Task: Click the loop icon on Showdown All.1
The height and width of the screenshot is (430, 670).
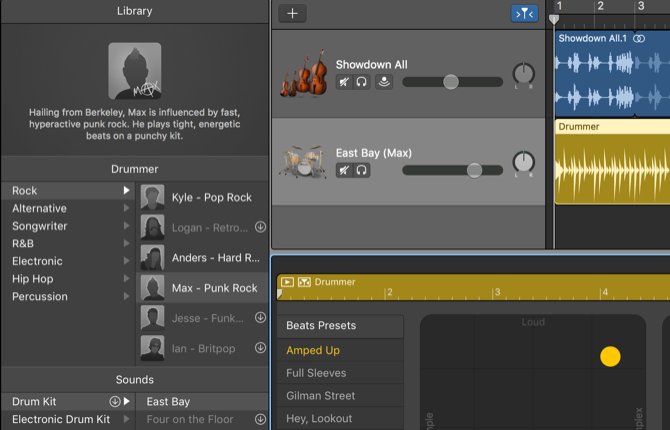Action: click(x=639, y=38)
